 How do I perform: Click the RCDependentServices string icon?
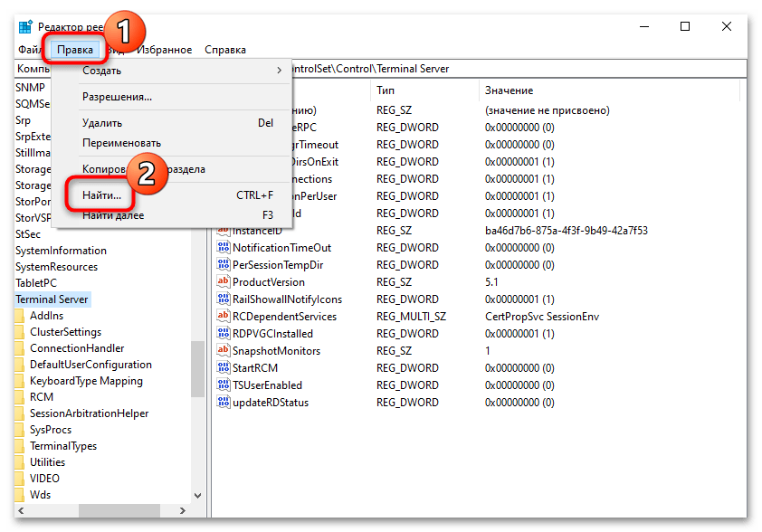pyautogui.click(x=223, y=317)
